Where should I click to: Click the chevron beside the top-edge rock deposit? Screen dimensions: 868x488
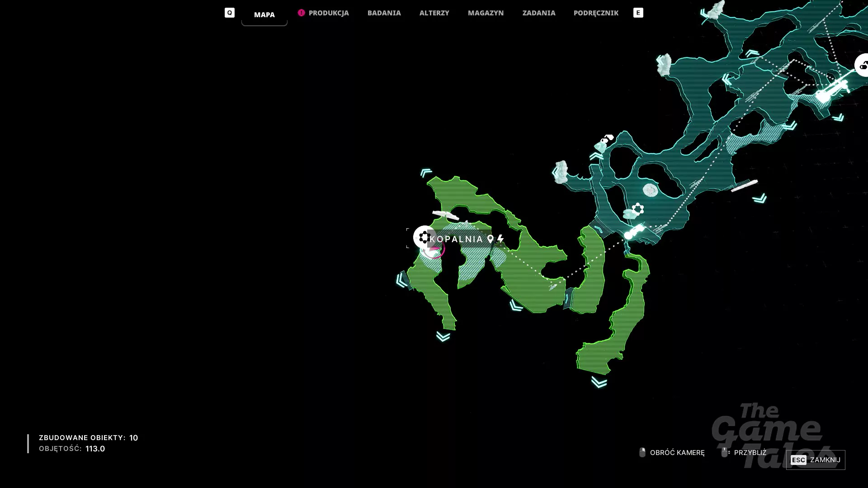[704, 14]
